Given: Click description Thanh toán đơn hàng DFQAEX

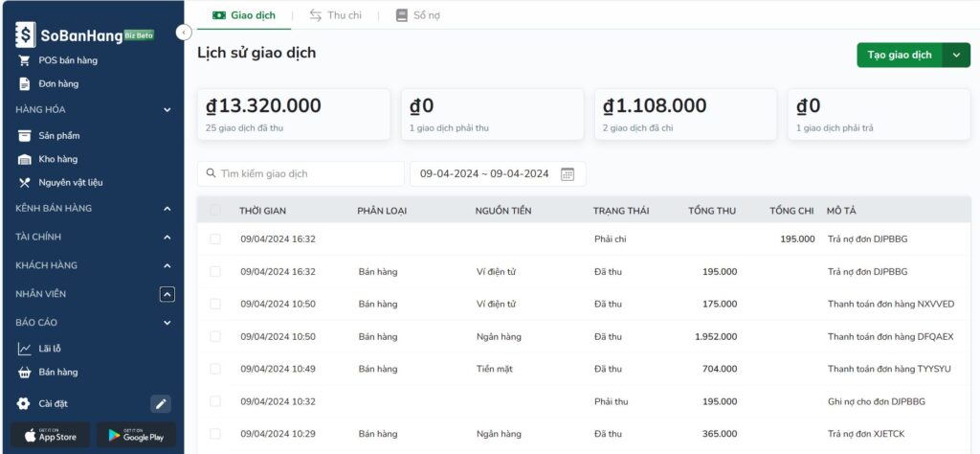Looking at the screenshot, I should click(x=891, y=336).
